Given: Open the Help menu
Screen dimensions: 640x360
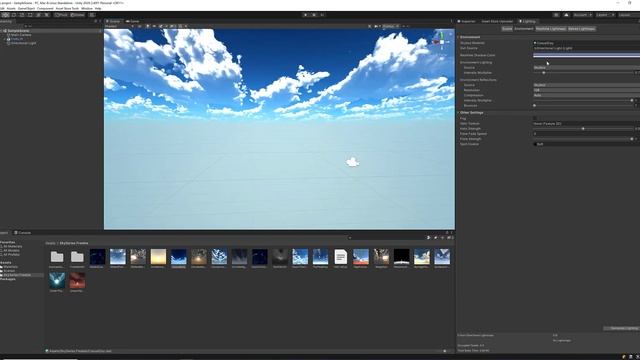Looking at the screenshot, I should pyautogui.click(x=98, y=8).
